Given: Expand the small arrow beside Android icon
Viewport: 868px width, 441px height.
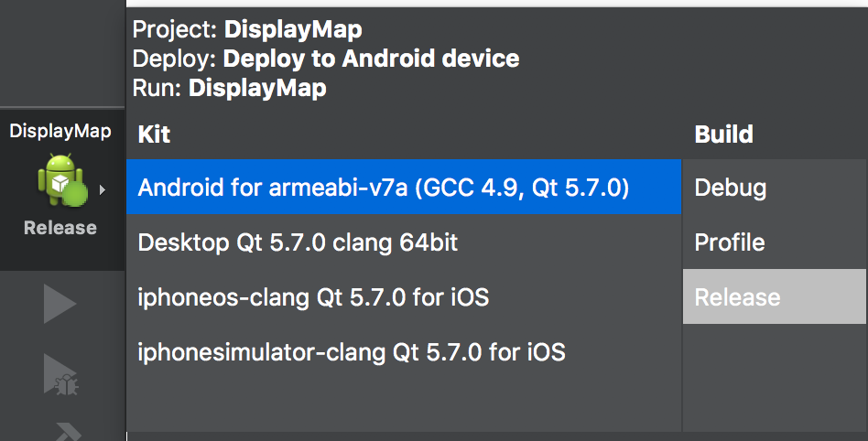Looking at the screenshot, I should pyautogui.click(x=102, y=189).
